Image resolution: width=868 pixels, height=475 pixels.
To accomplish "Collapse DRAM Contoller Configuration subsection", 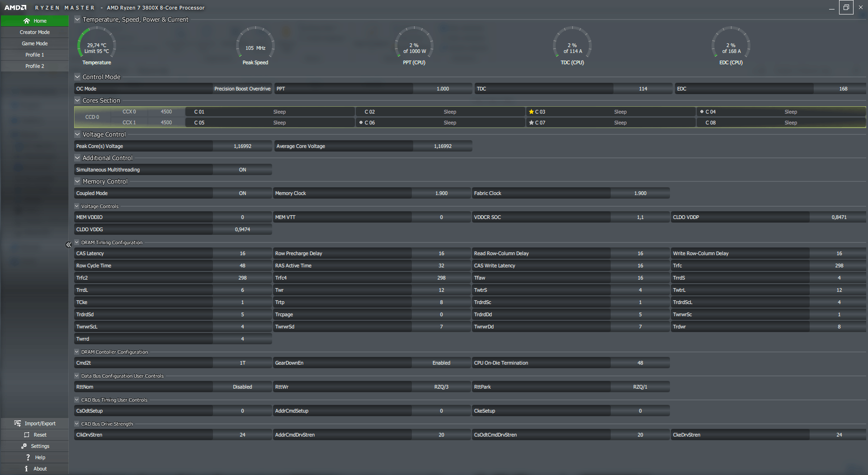I will (77, 352).
